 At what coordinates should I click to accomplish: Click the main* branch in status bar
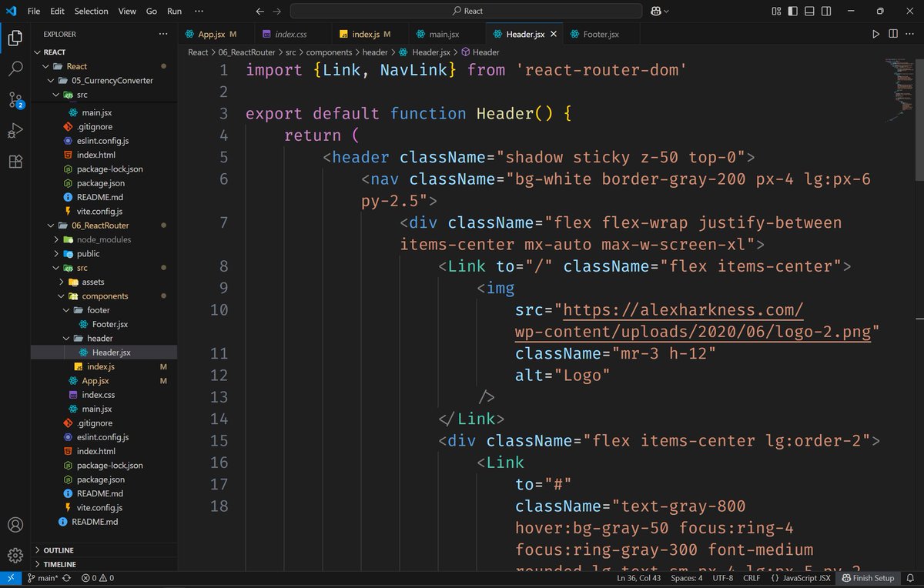[x=42, y=578]
